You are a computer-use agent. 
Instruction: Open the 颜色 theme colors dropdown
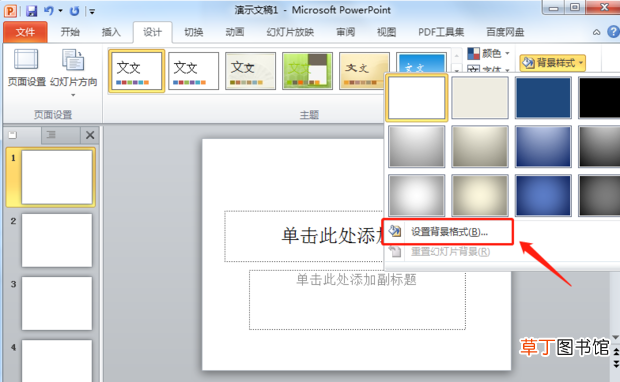point(489,53)
